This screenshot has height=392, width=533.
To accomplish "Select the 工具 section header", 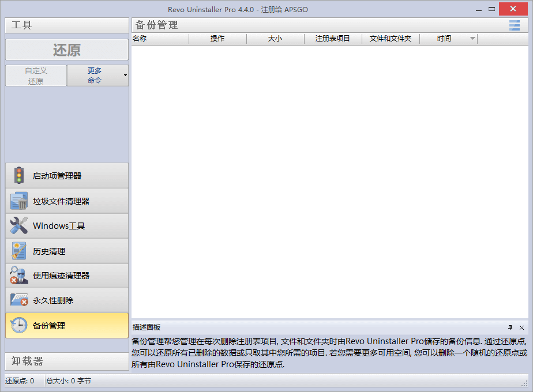I will click(67, 25).
